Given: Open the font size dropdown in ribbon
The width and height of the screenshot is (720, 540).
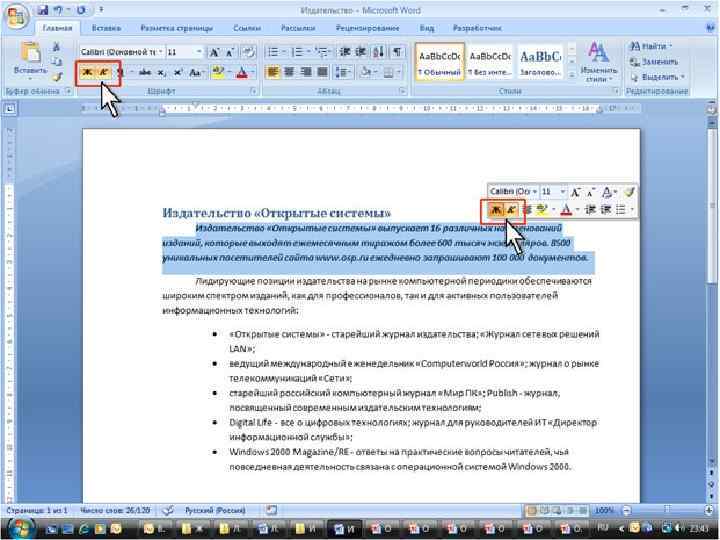Looking at the screenshot, I should coord(199,52).
